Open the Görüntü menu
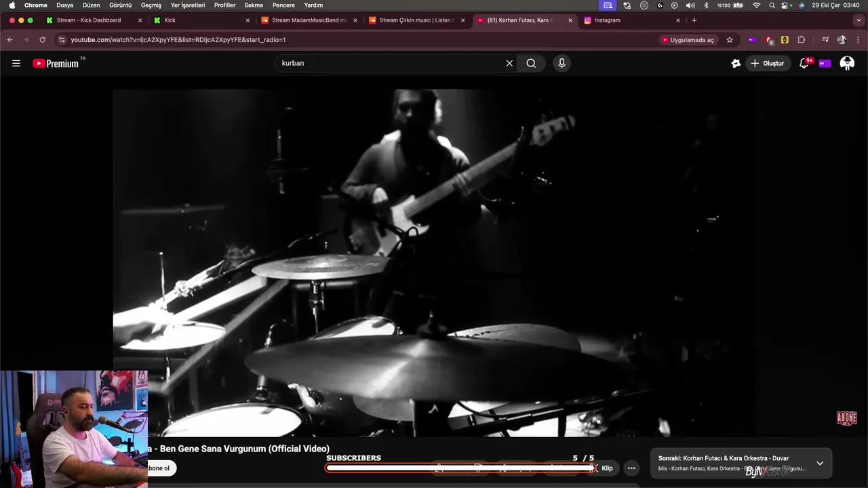This screenshot has height=488, width=868. pos(120,5)
